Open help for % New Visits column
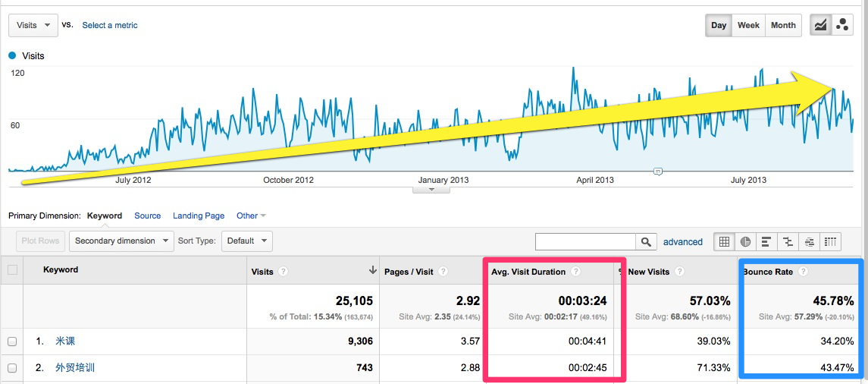The width and height of the screenshot is (868, 384). click(679, 272)
